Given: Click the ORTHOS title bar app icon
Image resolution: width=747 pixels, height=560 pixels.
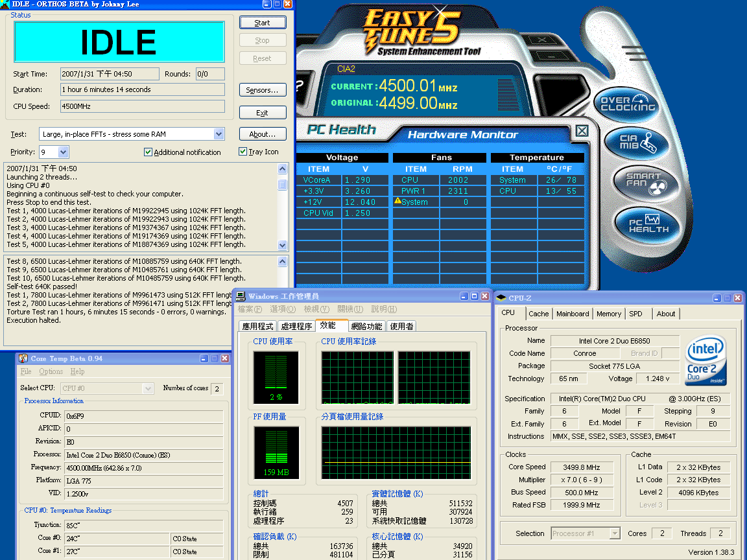Looking at the screenshot, I should pyautogui.click(x=5, y=5).
